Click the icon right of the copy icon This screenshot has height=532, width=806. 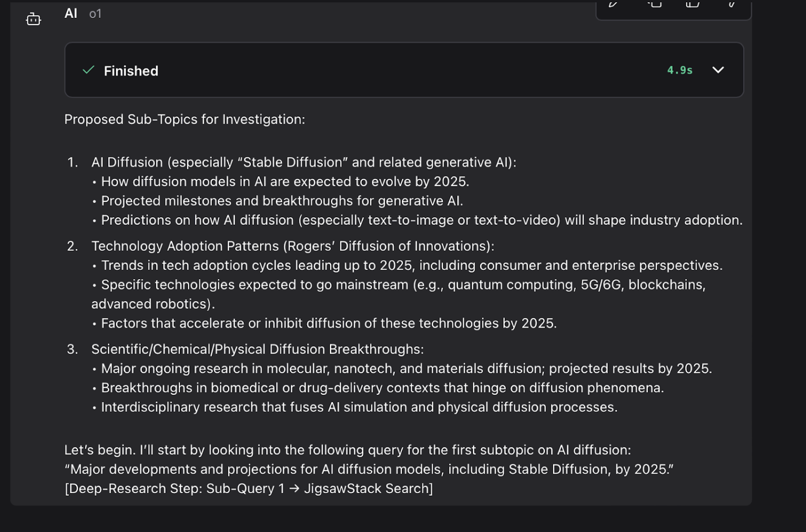pos(692,4)
